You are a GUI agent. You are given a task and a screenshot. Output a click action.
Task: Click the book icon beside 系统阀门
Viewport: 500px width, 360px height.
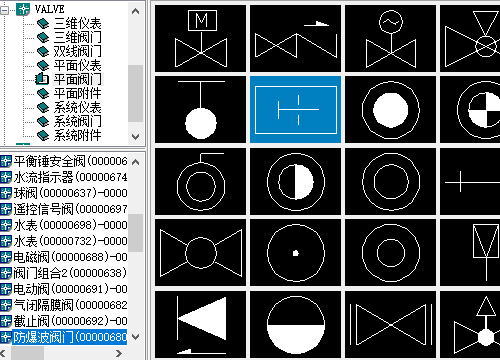pyautogui.click(x=43, y=122)
